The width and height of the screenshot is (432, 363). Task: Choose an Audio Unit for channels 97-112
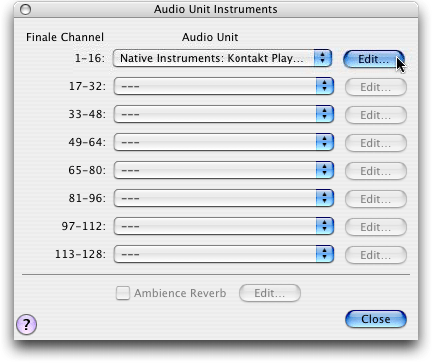[224, 226]
